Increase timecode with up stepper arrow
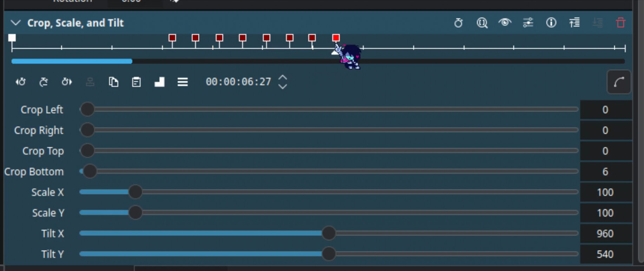 pos(283,78)
